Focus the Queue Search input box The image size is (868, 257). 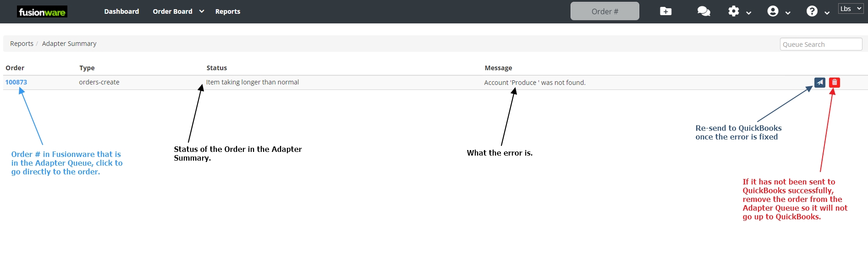pyautogui.click(x=821, y=45)
